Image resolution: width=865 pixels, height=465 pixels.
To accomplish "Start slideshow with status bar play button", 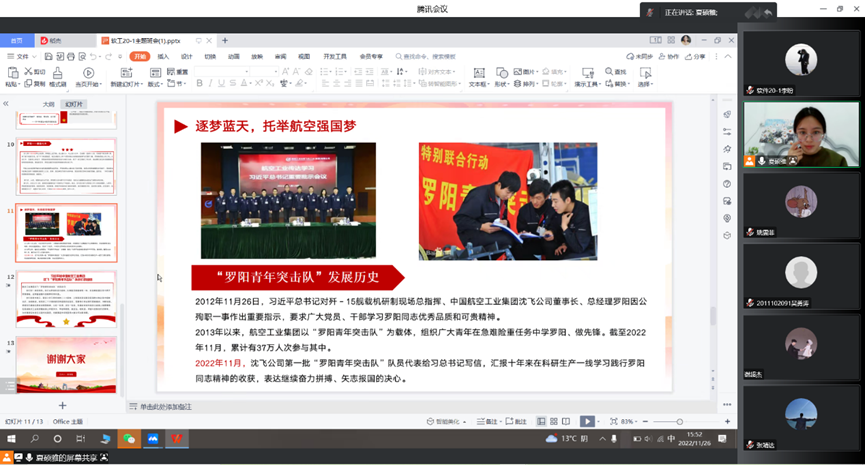I will point(587,422).
